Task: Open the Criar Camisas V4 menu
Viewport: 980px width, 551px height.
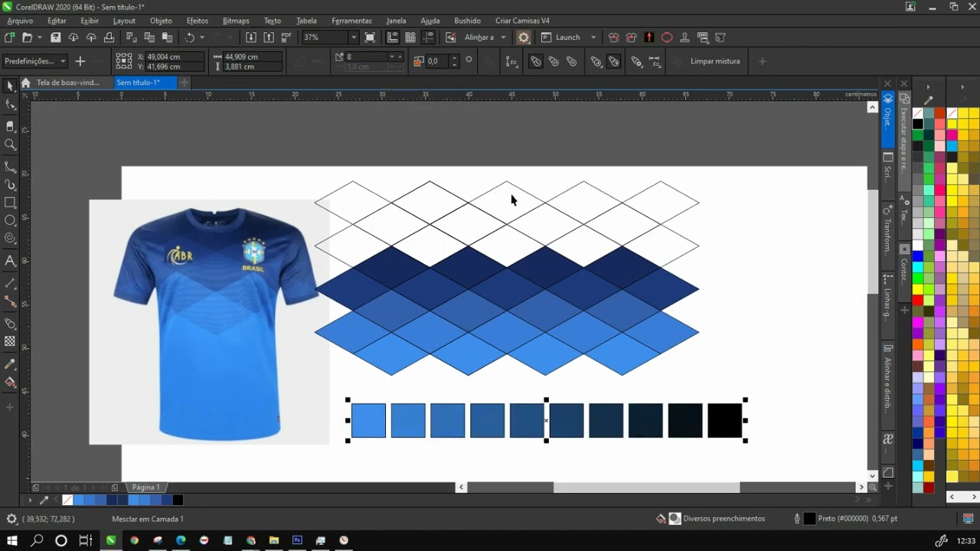Action: point(522,21)
